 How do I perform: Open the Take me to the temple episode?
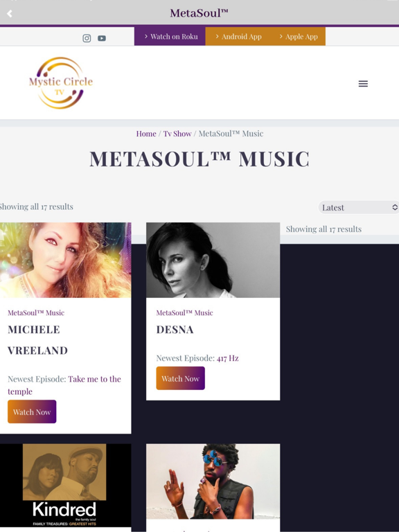click(x=64, y=385)
